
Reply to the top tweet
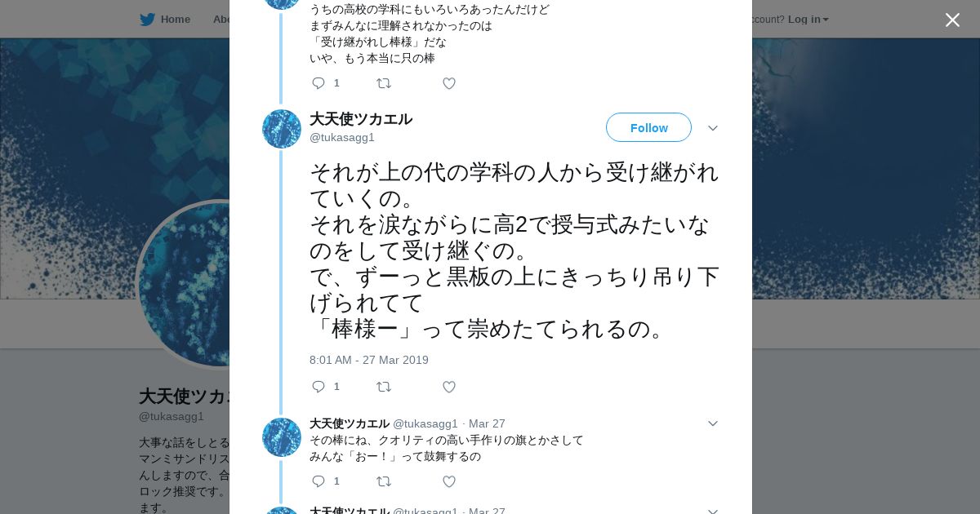318,83
